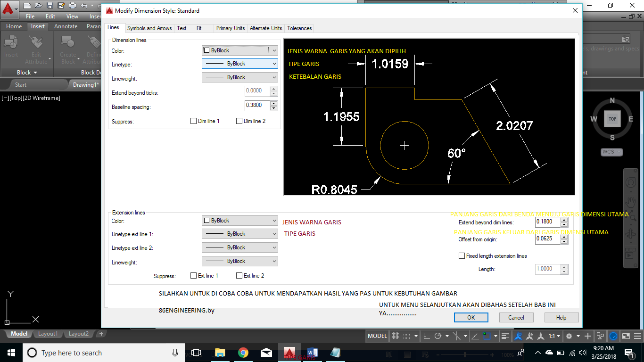
Task: Click the Type here to search box
Action: [x=104, y=353]
